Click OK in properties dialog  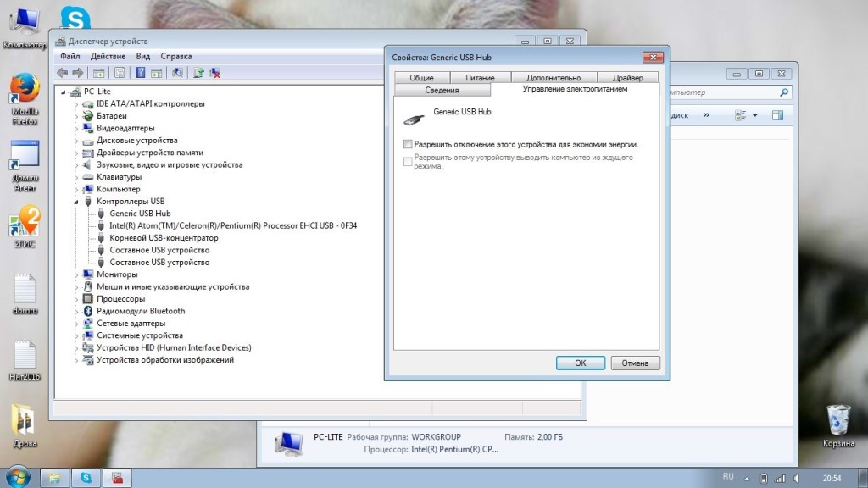[580, 363]
